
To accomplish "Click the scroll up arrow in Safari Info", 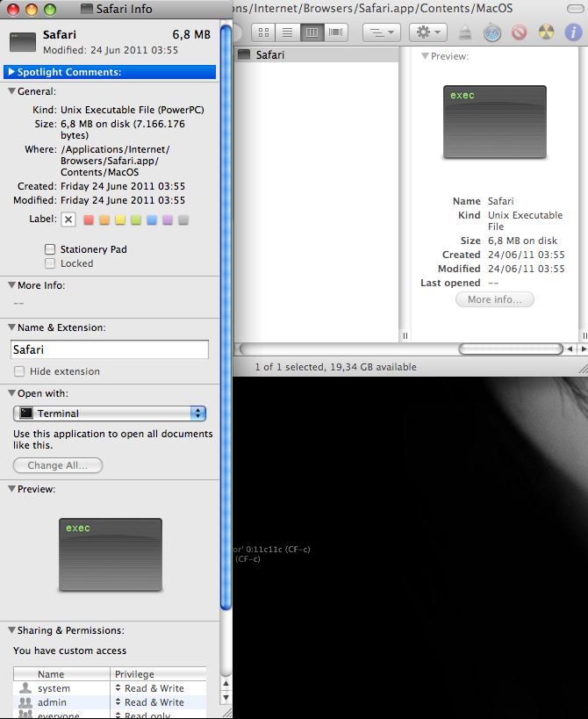I will tap(226, 684).
